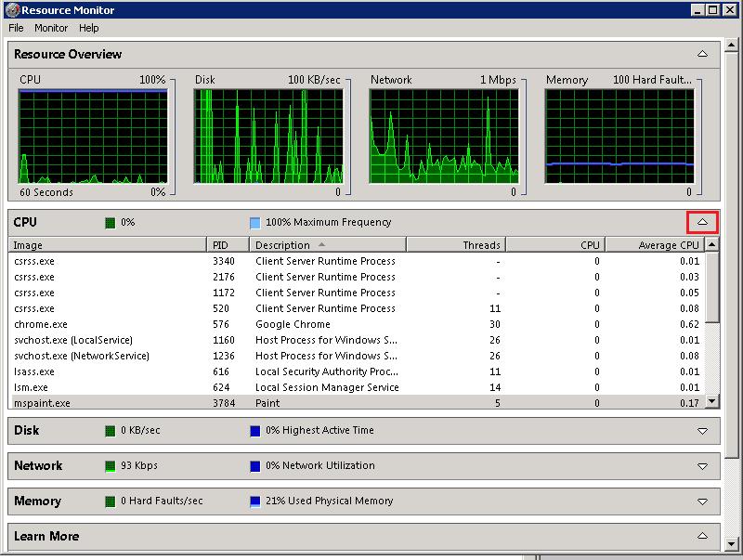Click the Google Chrome description cell
This screenshot has width=743, height=560.
(x=293, y=324)
